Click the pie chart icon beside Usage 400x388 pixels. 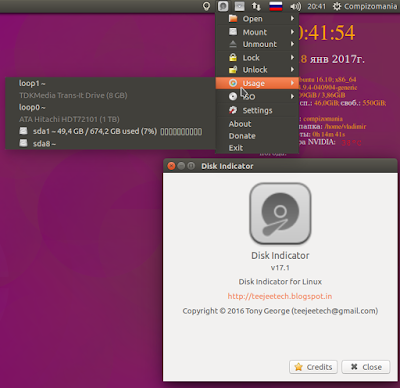tap(233, 83)
